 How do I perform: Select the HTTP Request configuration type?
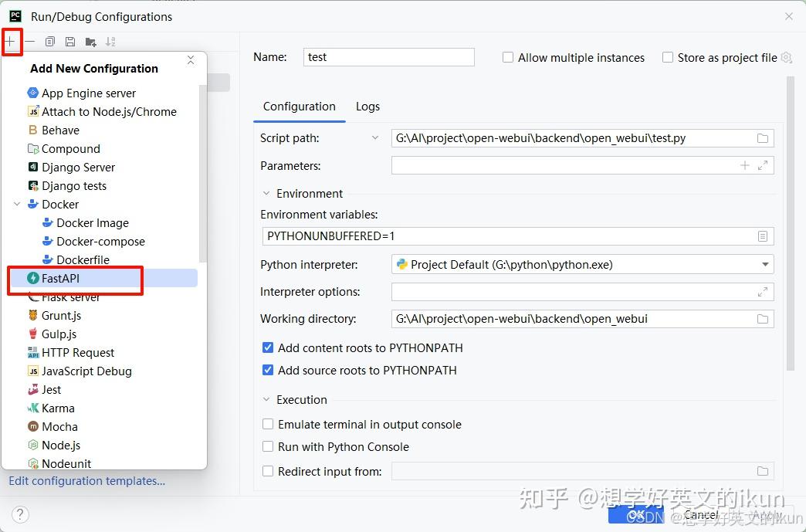(77, 352)
